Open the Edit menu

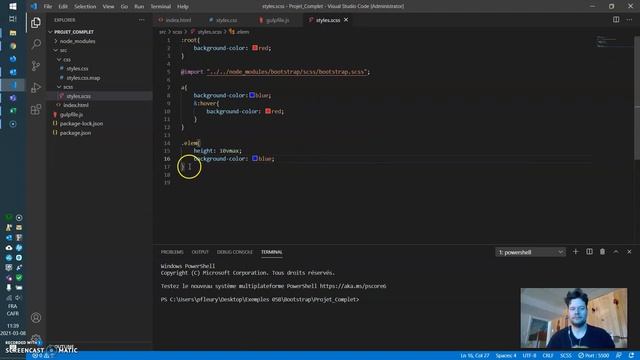(63, 7)
